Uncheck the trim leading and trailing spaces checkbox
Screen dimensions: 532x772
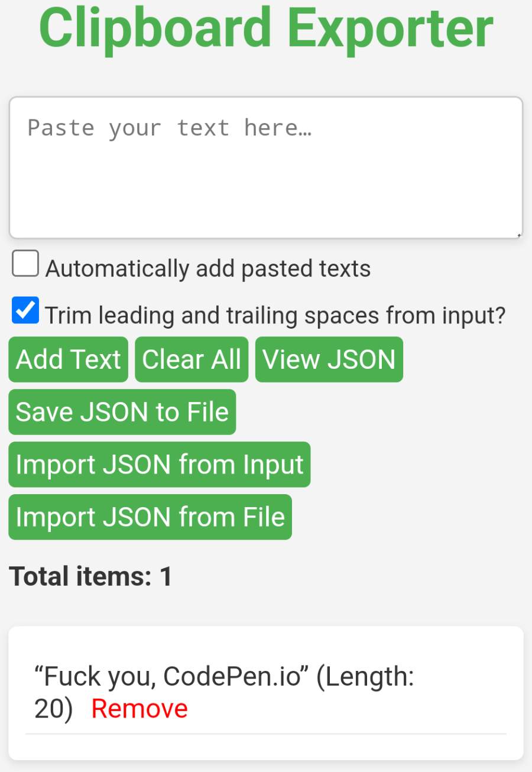point(25,311)
